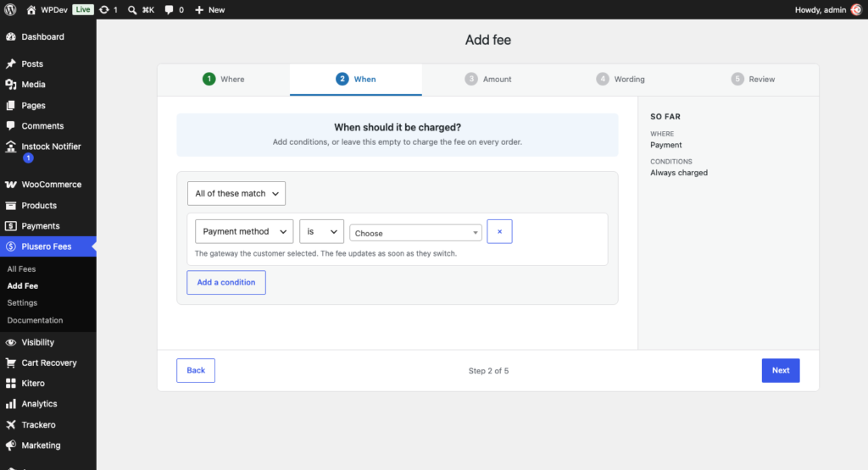Click the 'When should it be charged?' heading
This screenshot has width=868, height=470.
pyautogui.click(x=398, y=127)
